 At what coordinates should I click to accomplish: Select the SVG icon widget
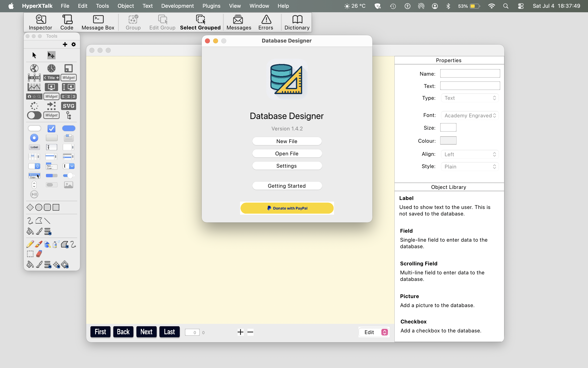69,106
